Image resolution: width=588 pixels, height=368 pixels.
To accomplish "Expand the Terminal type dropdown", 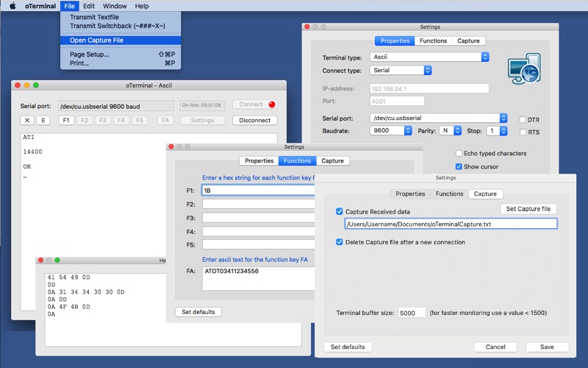I will click(429, 57).
